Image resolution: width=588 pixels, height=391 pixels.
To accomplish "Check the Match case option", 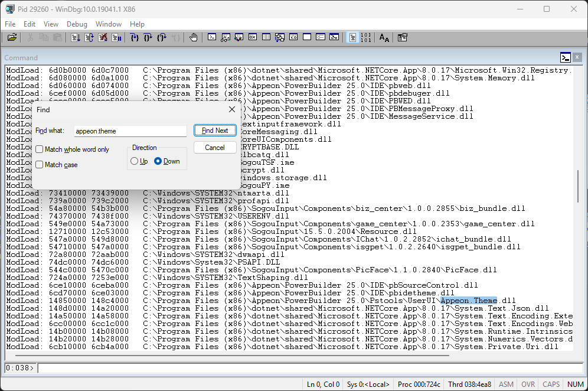I will tap(40, 165).
